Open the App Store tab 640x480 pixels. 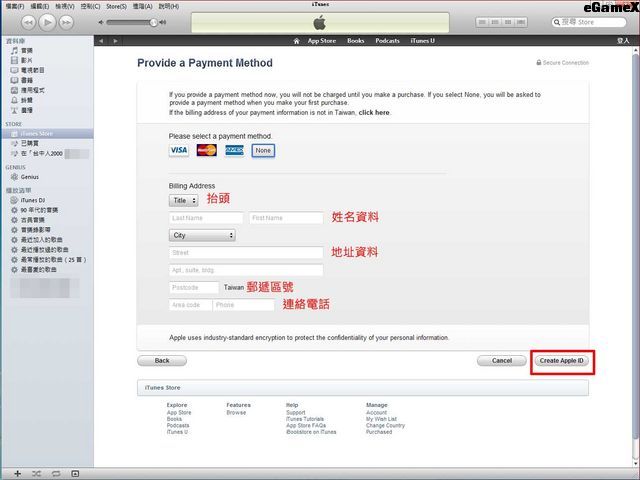[x=322, y=41]
